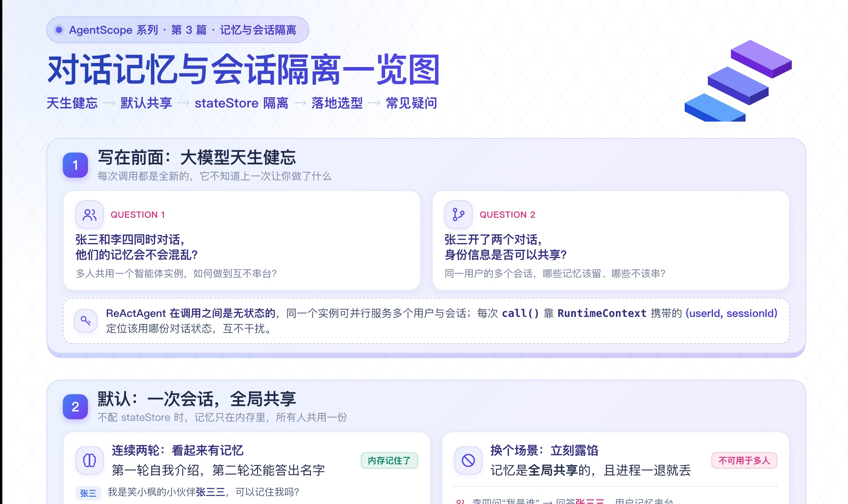Image resolution: width=848 pixels, height=504 pixels.
Task: Click the text 定位该用哪份对话状态，互不干扰
Action: tap(188, 328)
